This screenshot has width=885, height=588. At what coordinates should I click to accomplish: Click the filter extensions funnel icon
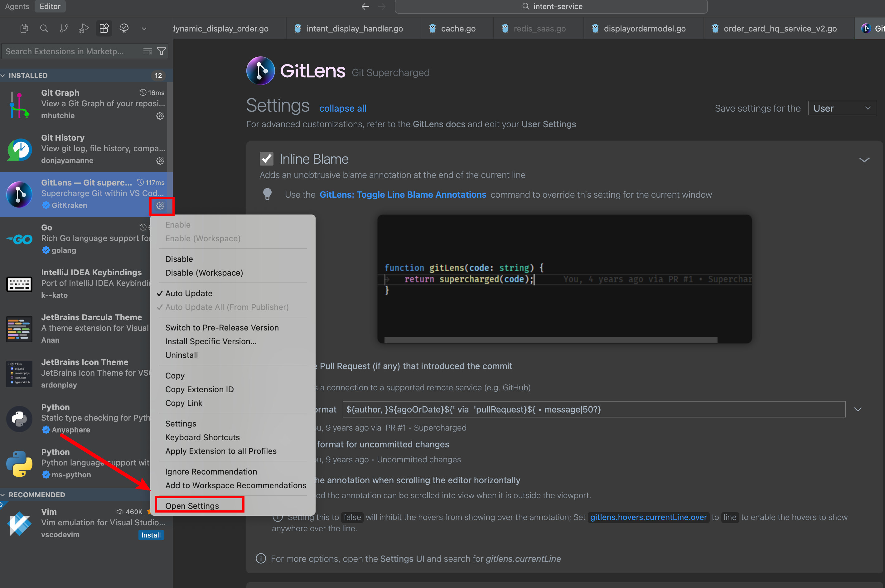(x=162, y=51)
